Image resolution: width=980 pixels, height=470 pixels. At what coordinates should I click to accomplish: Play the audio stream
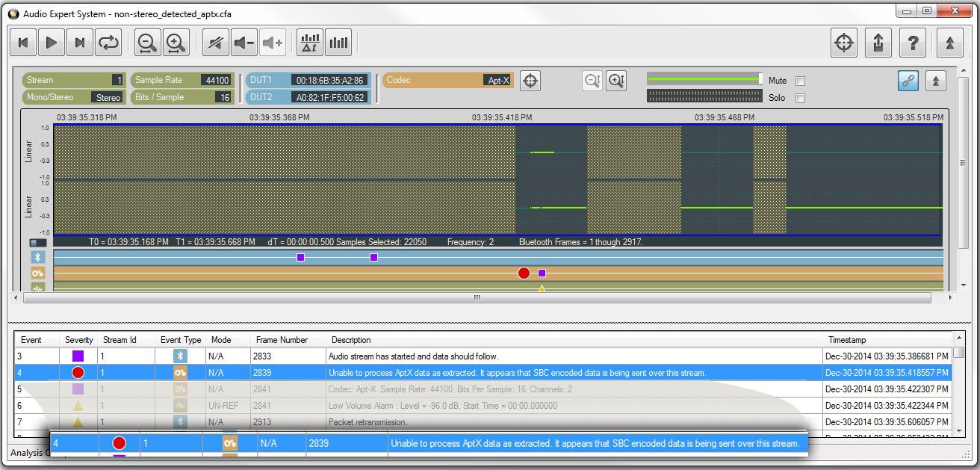52,43
